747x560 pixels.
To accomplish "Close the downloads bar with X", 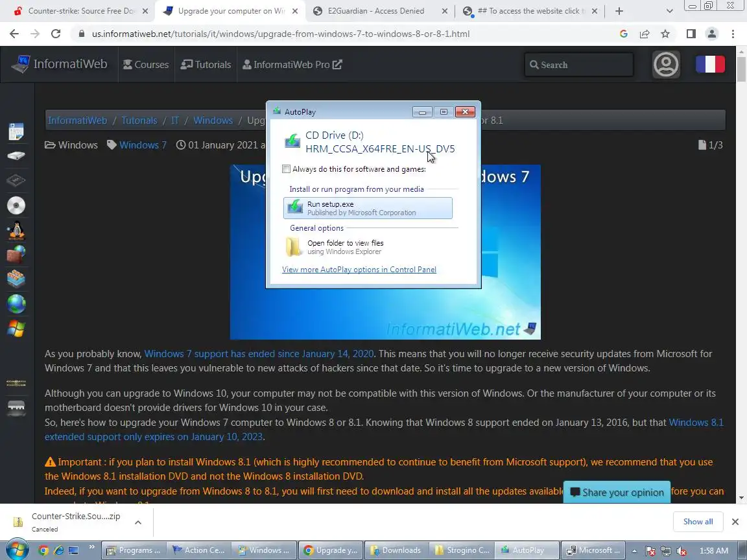I will (x=735, y=522).
